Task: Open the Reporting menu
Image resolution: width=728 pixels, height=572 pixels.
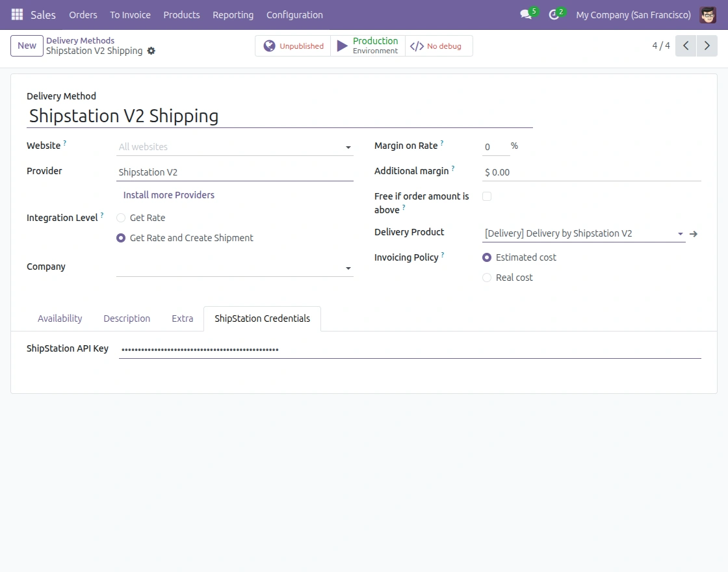Action: 233,14
